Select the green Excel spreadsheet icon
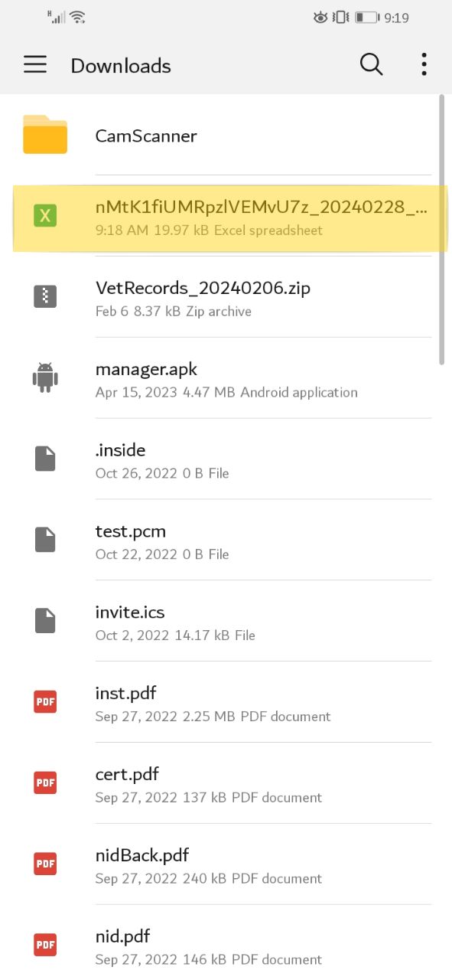Image resolution: width=452 pixels, height=980 pixels. [x=45, y=217]
